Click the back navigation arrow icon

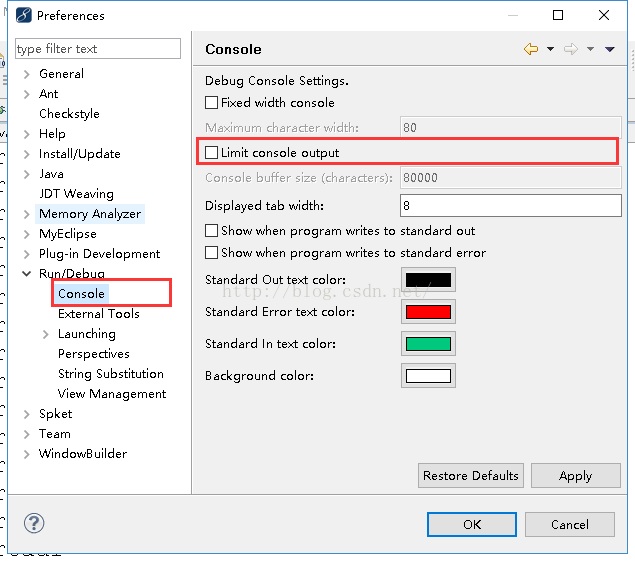click(531, 49)
